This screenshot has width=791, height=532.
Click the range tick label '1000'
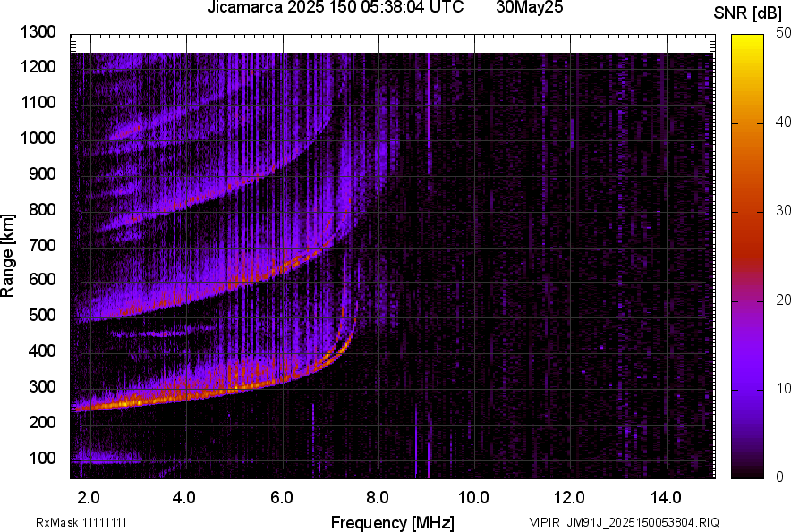point(38,138)
